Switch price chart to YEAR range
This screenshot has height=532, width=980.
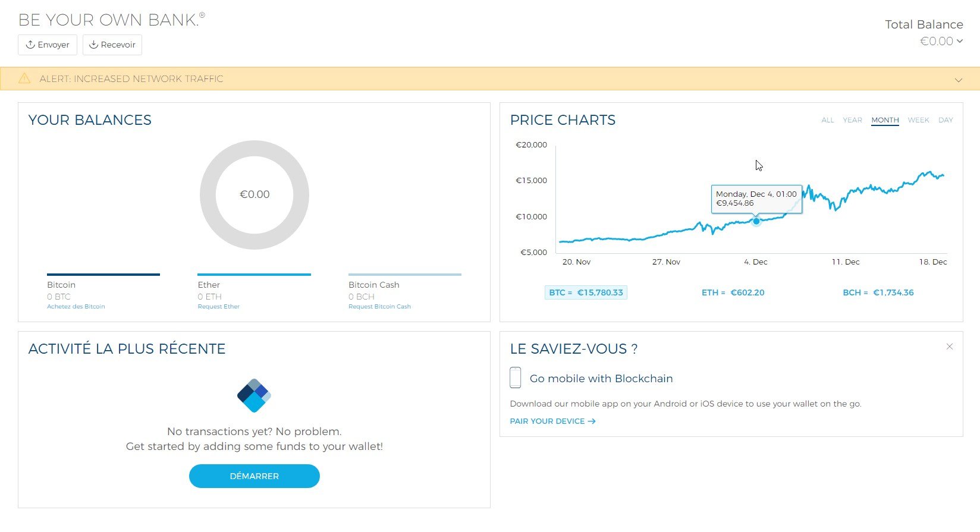(852, 120)
